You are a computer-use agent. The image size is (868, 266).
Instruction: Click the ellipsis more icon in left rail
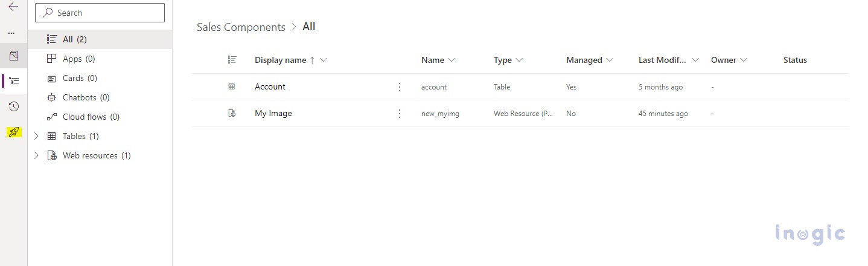coord(11,33)
